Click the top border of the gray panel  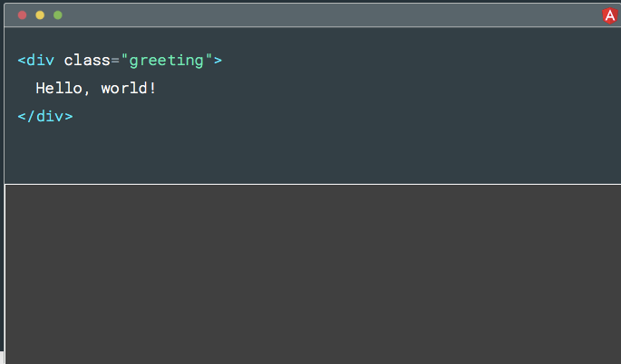313,185
